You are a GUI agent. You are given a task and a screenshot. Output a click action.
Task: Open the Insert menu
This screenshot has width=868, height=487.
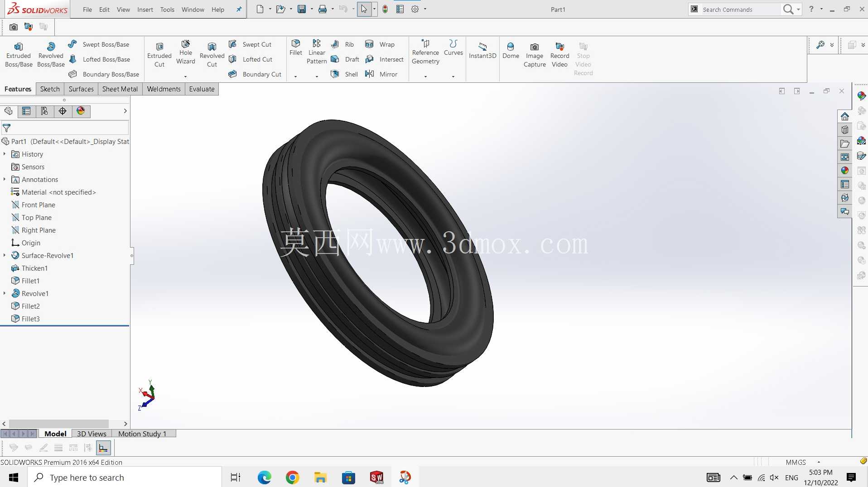tap(145, 10)
